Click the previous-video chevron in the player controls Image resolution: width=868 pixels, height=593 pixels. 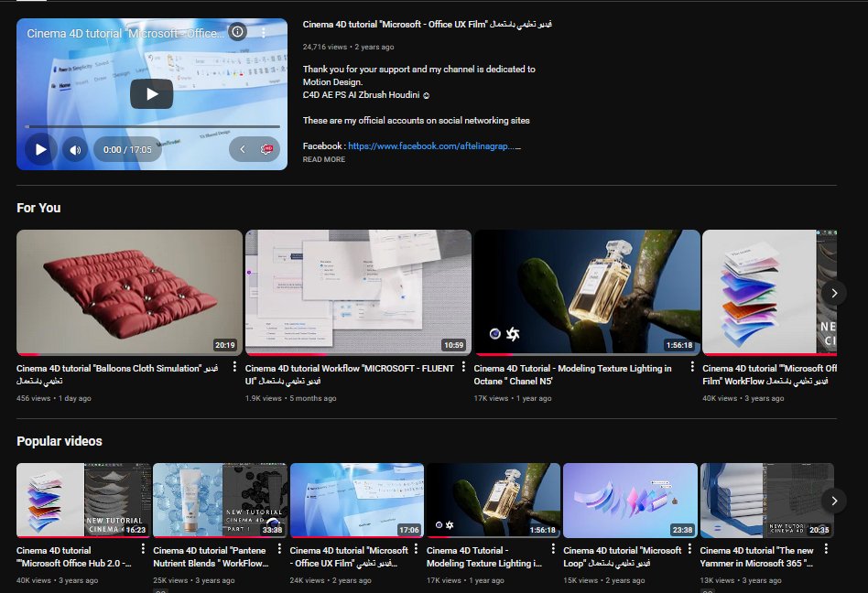coord(244,149)
